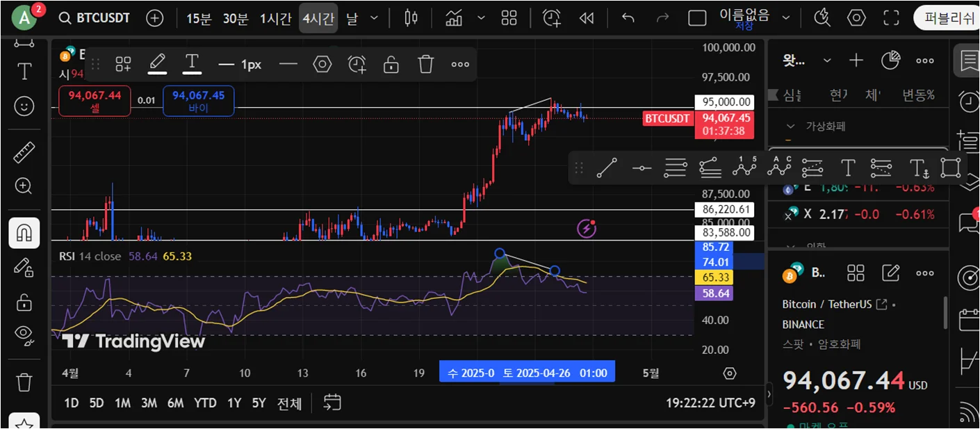Click the BTCUSDT symbol search field
This screenshot has width=980, height=429.
pyautogui.click(x=95, y=18)
